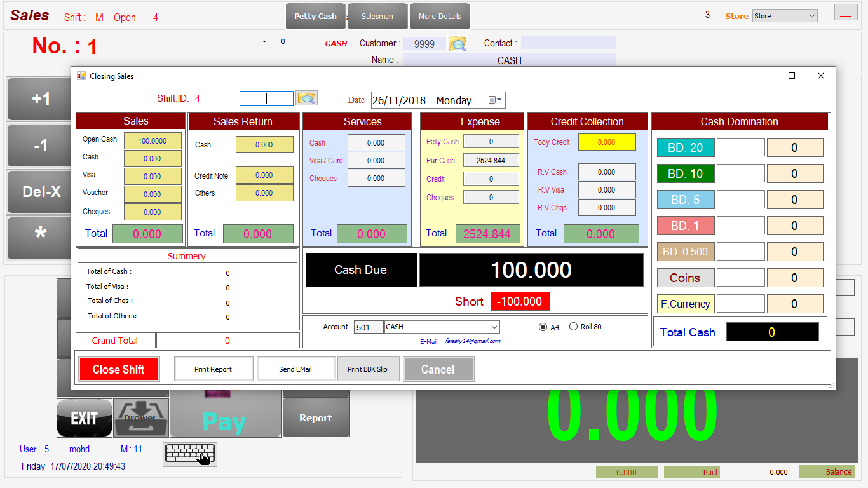Click the BD. 20 teal denomination label
Image resolution: width=868 pixels, height=488 pixels.
pyautogui.click(x=685, y=147)
